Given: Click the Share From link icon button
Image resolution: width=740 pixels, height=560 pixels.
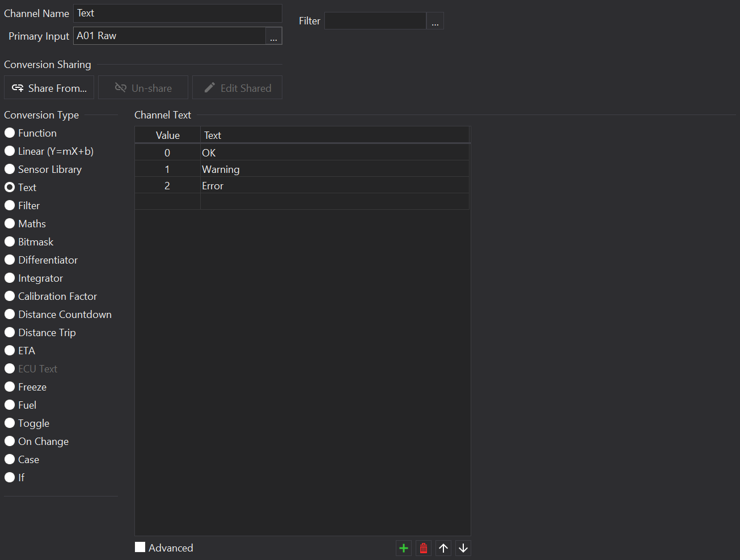Looking at the screenshot, I should click(49, 88).
